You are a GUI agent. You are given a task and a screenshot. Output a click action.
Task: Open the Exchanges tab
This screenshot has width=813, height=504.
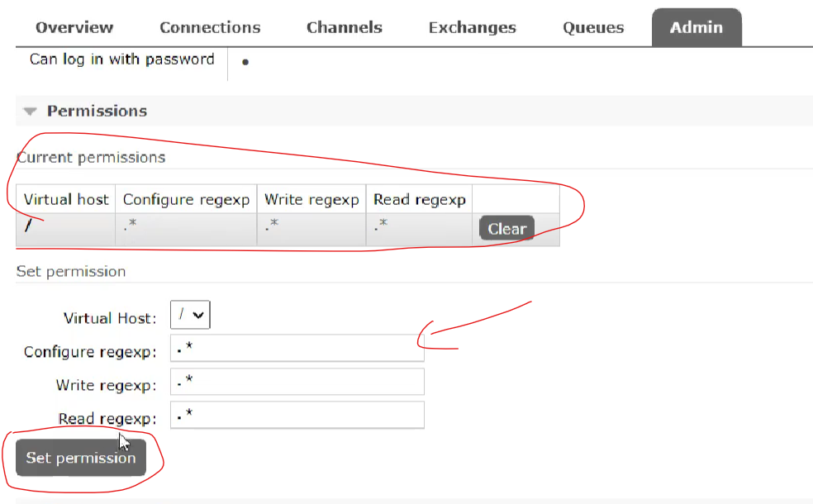473,27
